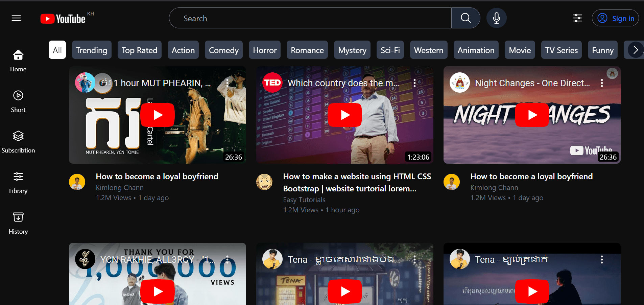Open Subscribtion in sidebar
Image resolution: width=644 pixels, height=305 pixels.
tap(18, 142)
